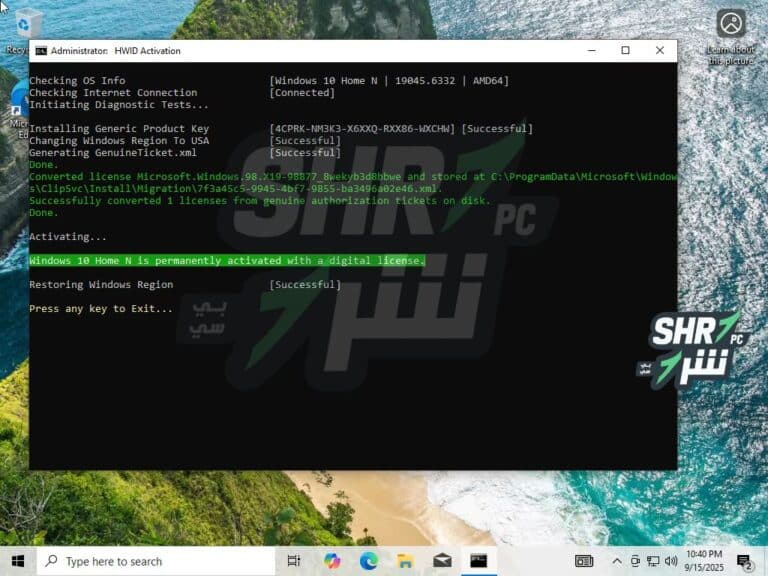Open File Explorer from the taskbar

pyautogui.click(x=405, y=561)
